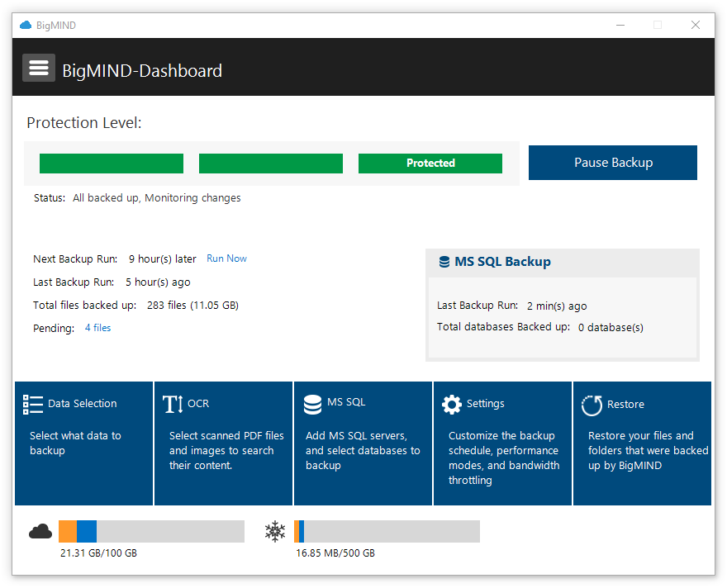This screenshot has width=727, height=588.
Task: Click '5 hour(s) ago' last backup value
Action: pyautogui.click(x=158, y=282)
